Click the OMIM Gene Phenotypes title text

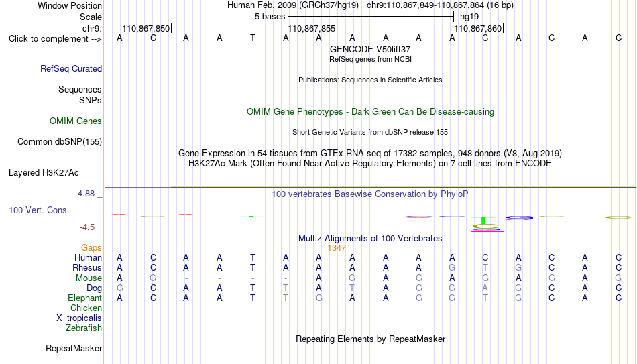point(371,112)
